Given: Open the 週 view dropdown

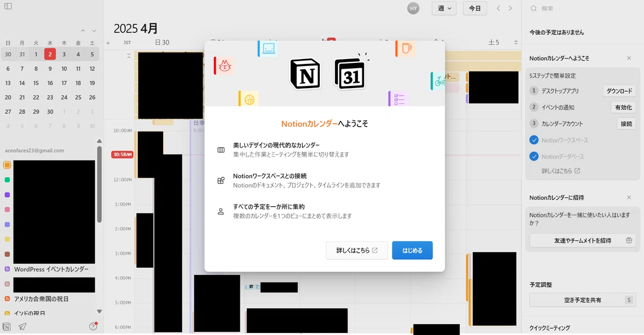Looking at the screenshot, I should click(444, 9).
